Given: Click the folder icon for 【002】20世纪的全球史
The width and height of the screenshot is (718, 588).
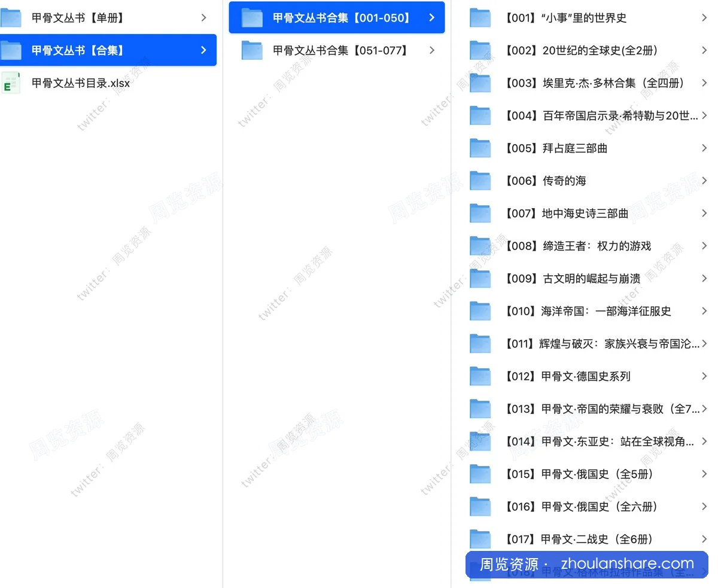Looking at the screenshot, I should point(480,50).
